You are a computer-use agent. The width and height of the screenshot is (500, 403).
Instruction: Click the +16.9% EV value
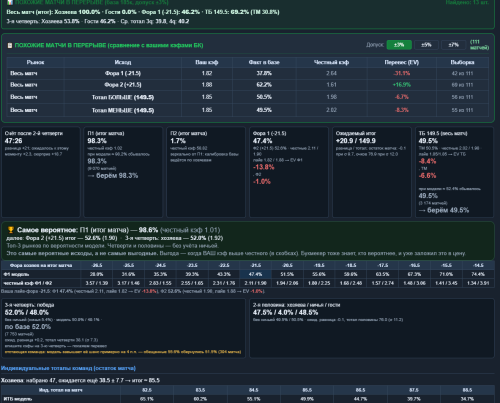point(401,85)
